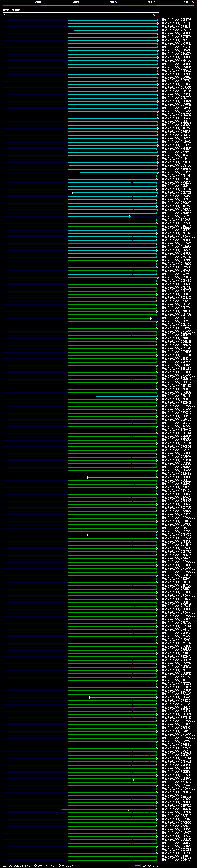
Task: Select the UniRef100_B6UE86 label
Action: pyautogui.click(x=177, y=839)
